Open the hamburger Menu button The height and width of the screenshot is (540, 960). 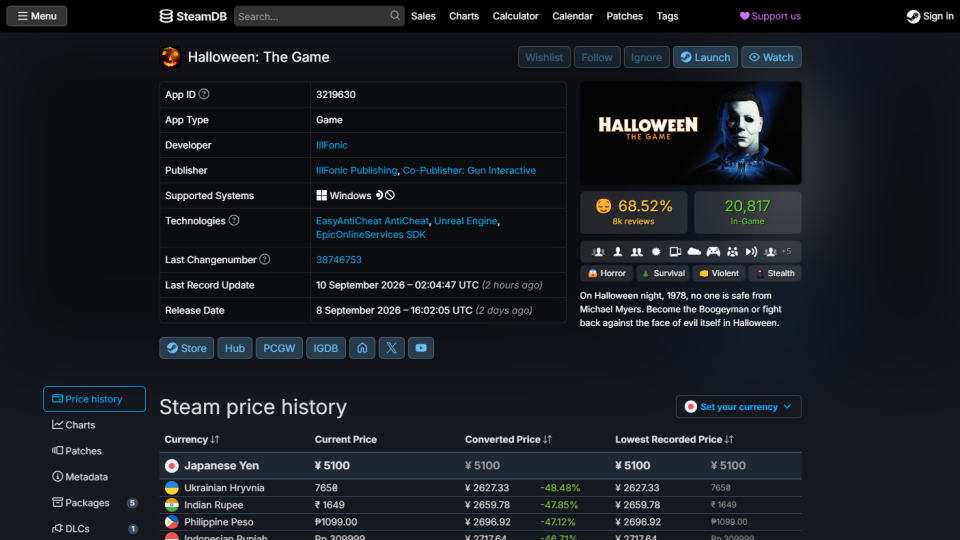pyautogui.click(x=37, y=16)
